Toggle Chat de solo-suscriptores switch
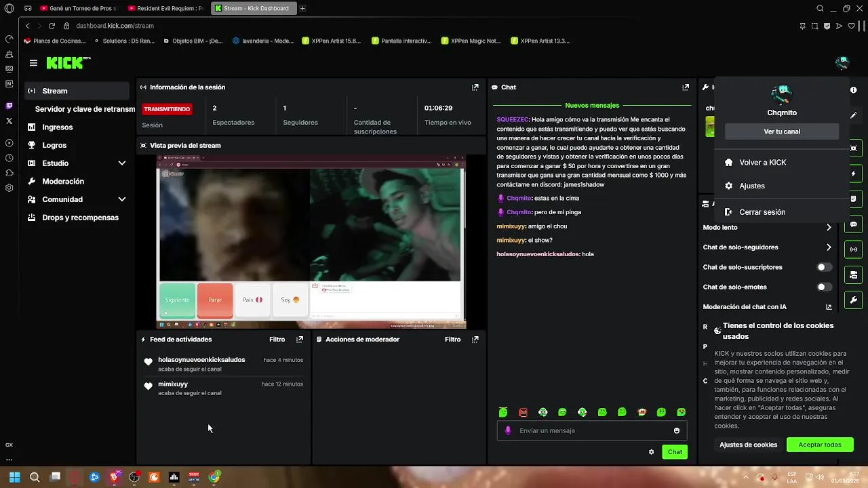Viewport: 868px width, 488px height. (x=824, y=267)
